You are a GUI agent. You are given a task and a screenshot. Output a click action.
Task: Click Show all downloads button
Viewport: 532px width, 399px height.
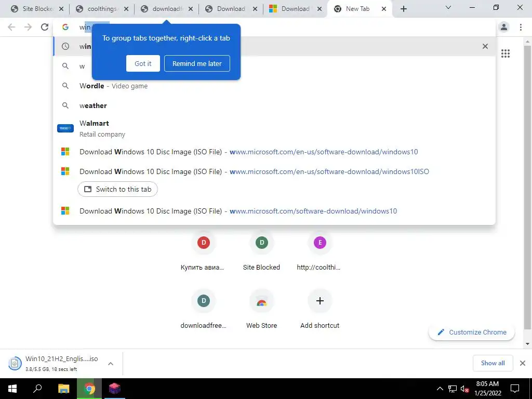coord(493,363)
